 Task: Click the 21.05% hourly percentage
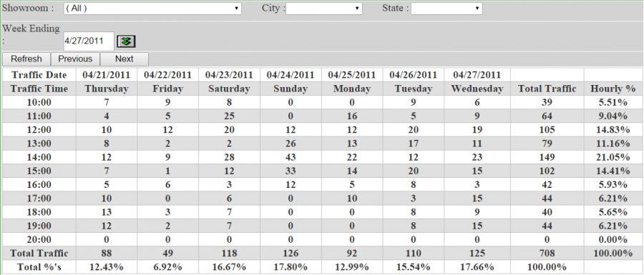[613, 157]
